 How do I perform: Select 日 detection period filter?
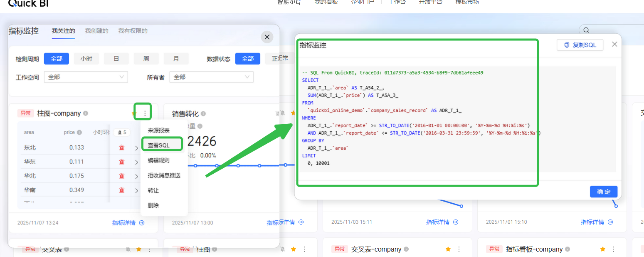point(116,59)
